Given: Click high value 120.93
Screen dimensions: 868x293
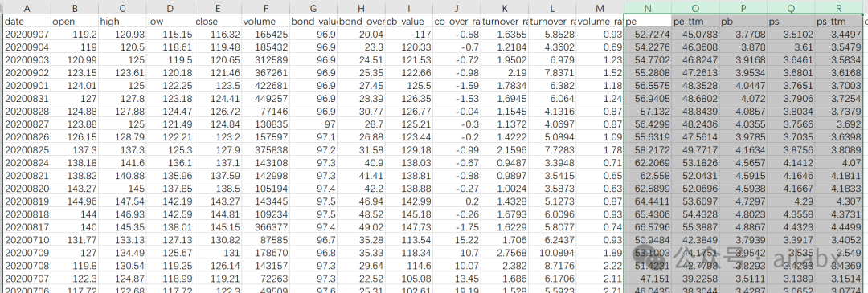Looking at the screenshot, I should 122,35.
